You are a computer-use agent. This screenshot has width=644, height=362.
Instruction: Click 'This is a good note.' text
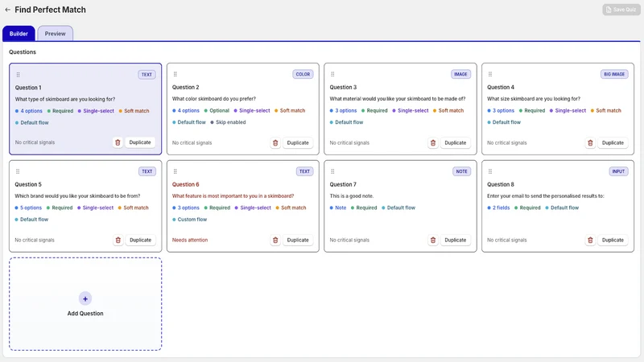[x=351, y=196]
